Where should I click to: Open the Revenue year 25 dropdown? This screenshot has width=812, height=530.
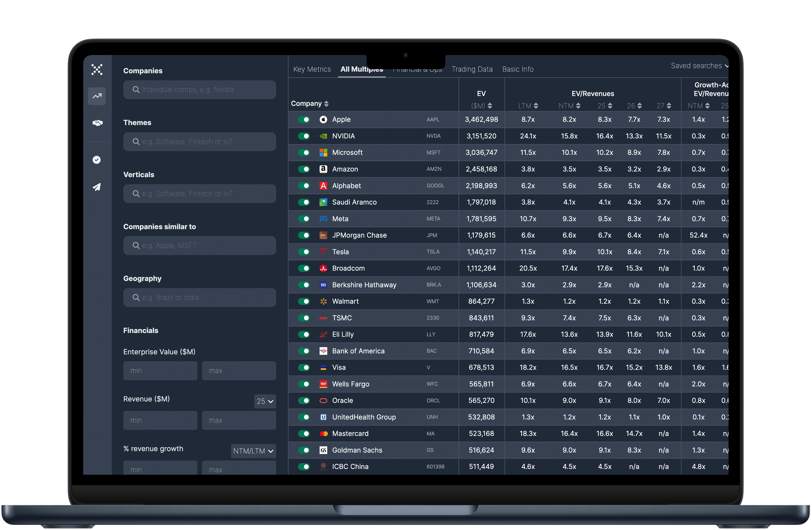click(265, 401)
